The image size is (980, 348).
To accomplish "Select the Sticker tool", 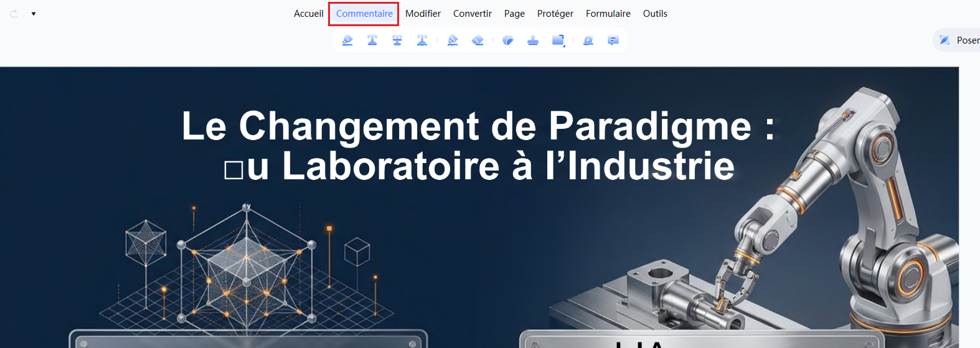I will pyautogui.click(x=508, y=40).
